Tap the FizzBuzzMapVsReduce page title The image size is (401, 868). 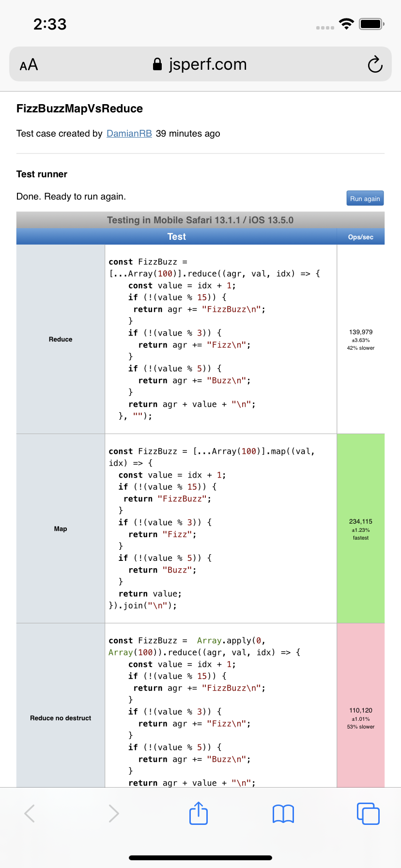[79, 108]
